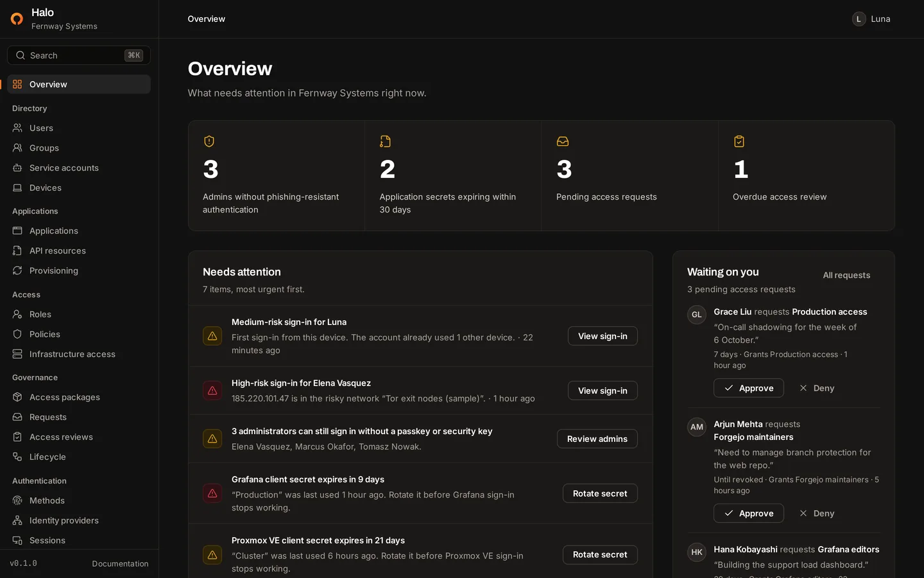Click the Identity providers icon

point(17,520)
